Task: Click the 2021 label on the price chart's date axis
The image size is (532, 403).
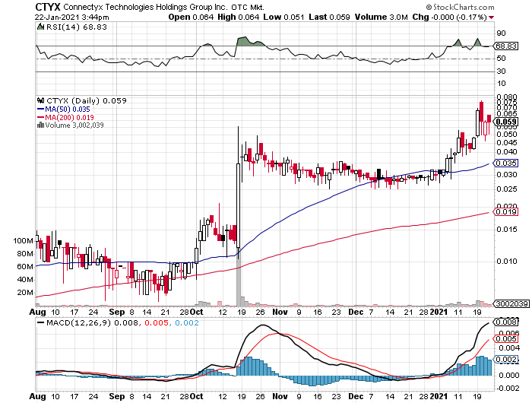Action: click(439, 312)
